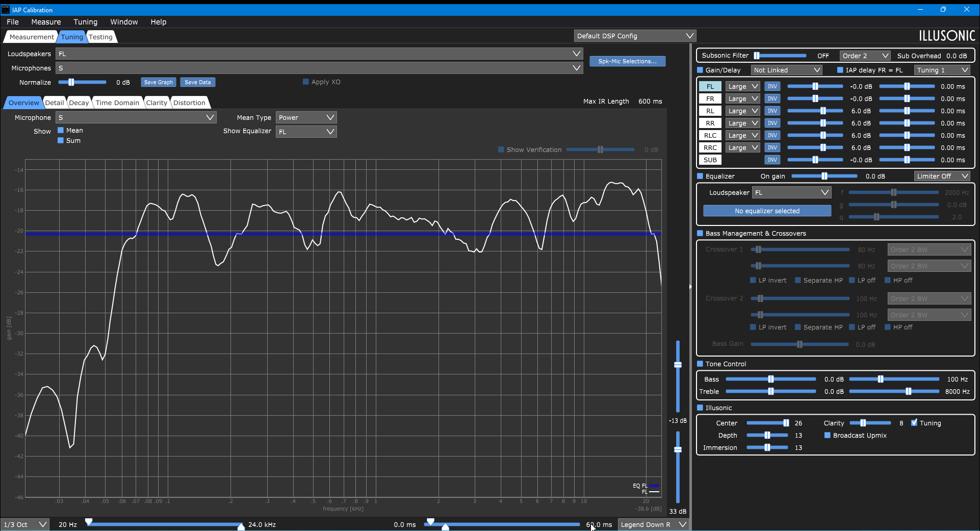This screenshot has height=531, width=980.
Task: Open the Default DSP Config dropdown
Action: [x=635, y=36]
